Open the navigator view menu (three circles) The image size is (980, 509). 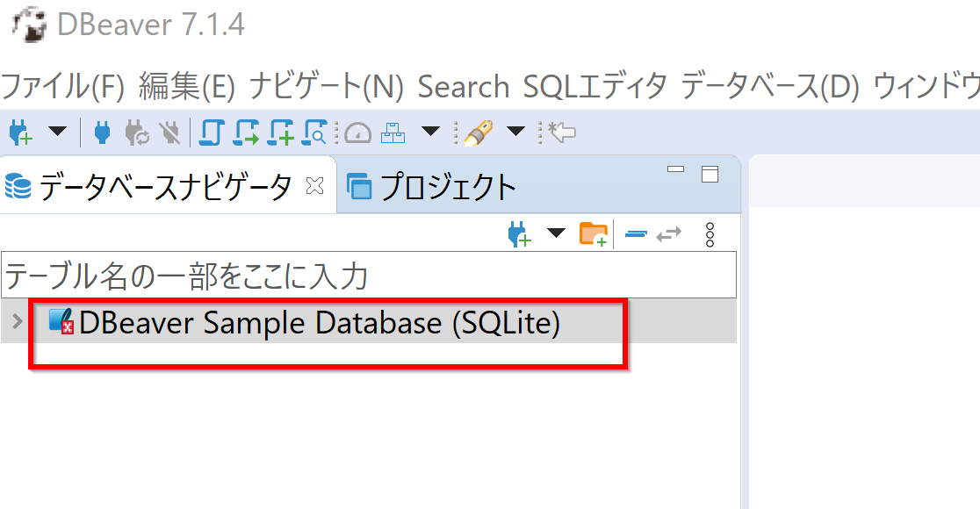[x=710, y=234]
